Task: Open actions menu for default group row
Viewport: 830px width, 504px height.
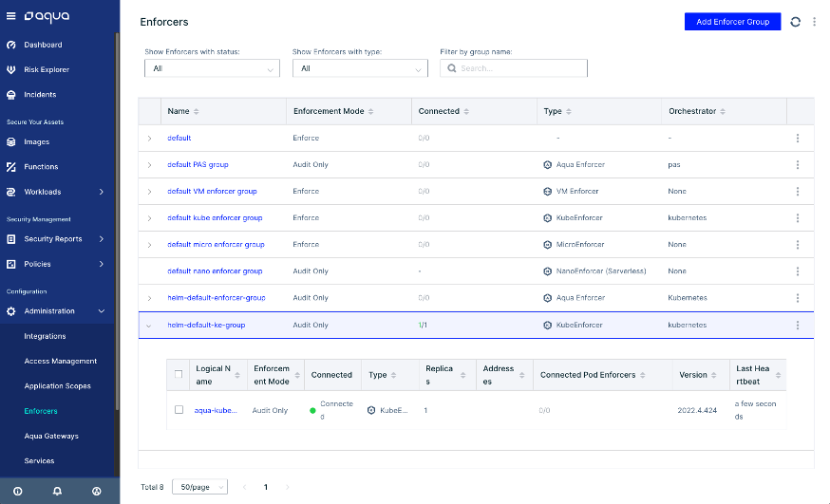Action: coord(797,138)
